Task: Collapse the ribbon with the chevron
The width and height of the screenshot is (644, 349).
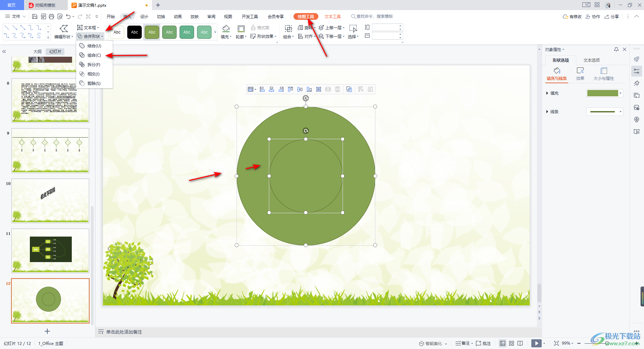Action: click(637, 16)
